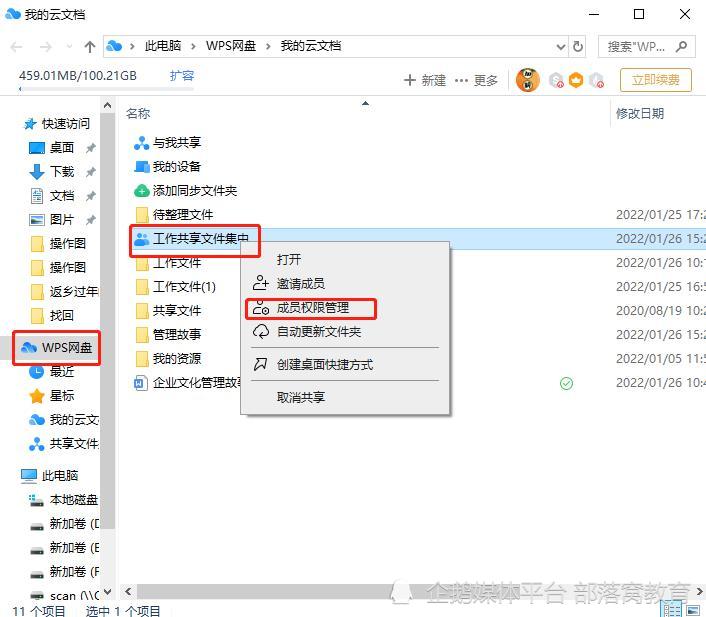
Task: Refresh the current folder
Action: 578,46
